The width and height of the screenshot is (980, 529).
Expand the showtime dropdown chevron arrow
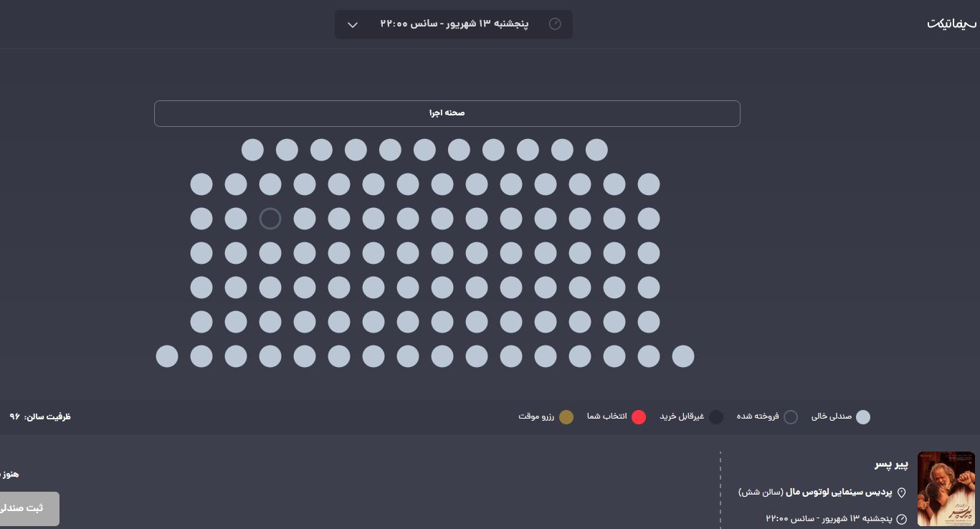click(x=353, y=24)
